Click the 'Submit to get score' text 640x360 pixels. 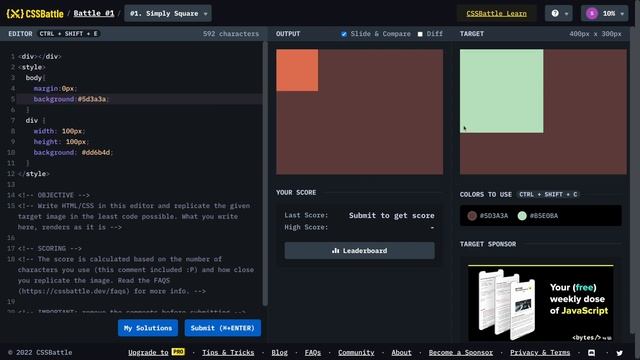pyautogui.click(x=391, y=216)
